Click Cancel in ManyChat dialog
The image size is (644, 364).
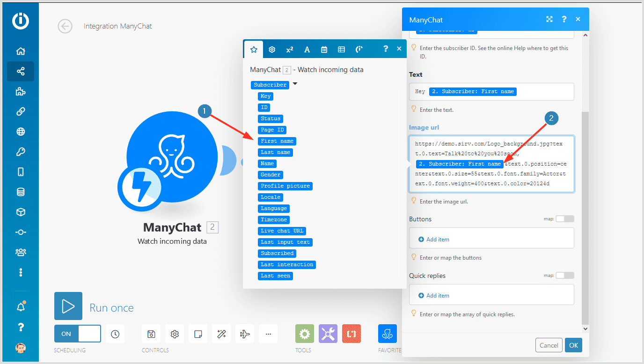[549, 345]
